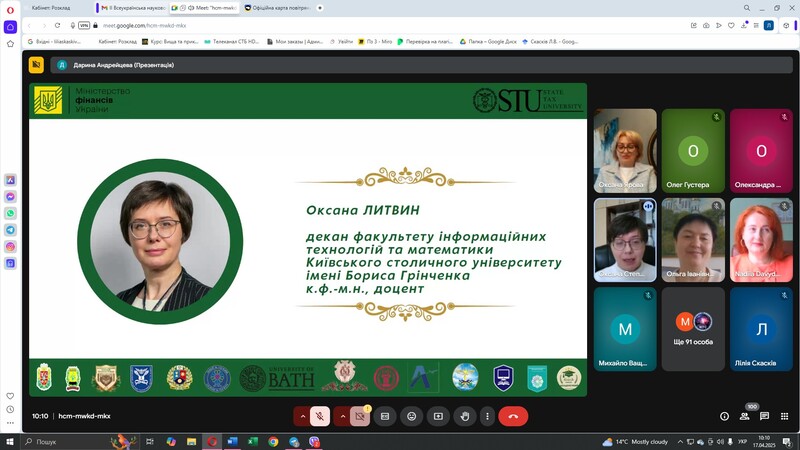Open search tabs magnifier icon
This screenshot has width=800, height=450.
click(x=746, y=8)
